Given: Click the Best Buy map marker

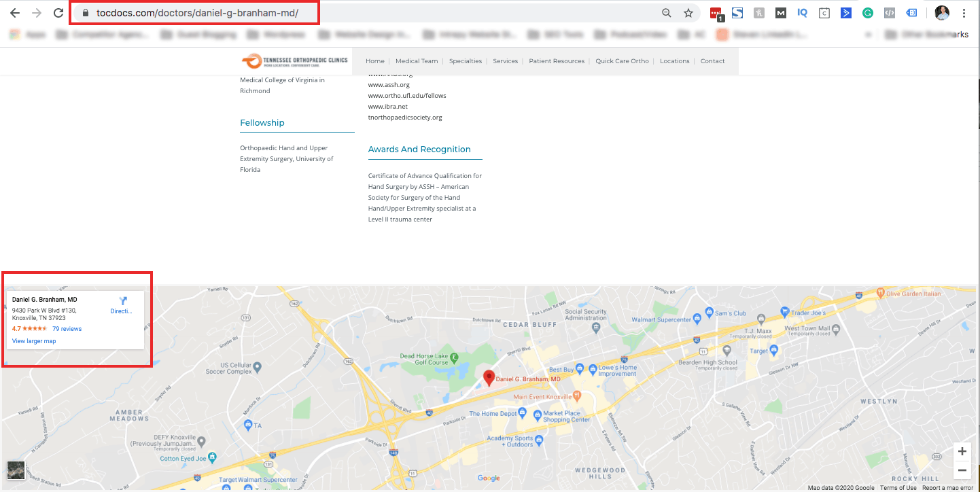Looking at the screenshot, I should (580, 369).
